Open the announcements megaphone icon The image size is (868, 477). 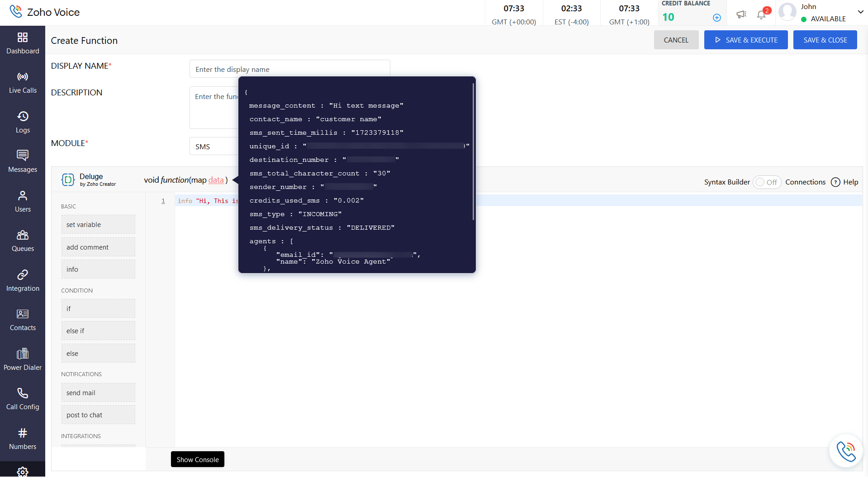741,14
